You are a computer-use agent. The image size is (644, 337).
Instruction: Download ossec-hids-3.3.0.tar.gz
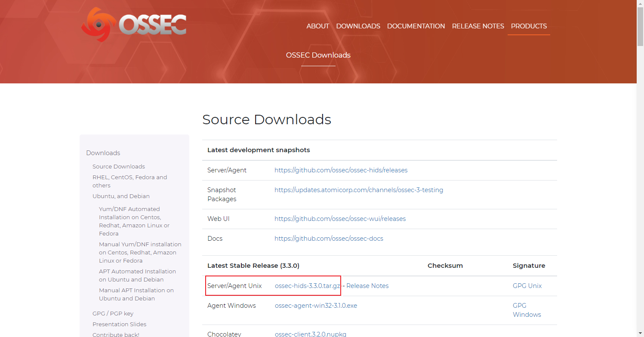tap(308, 286)
